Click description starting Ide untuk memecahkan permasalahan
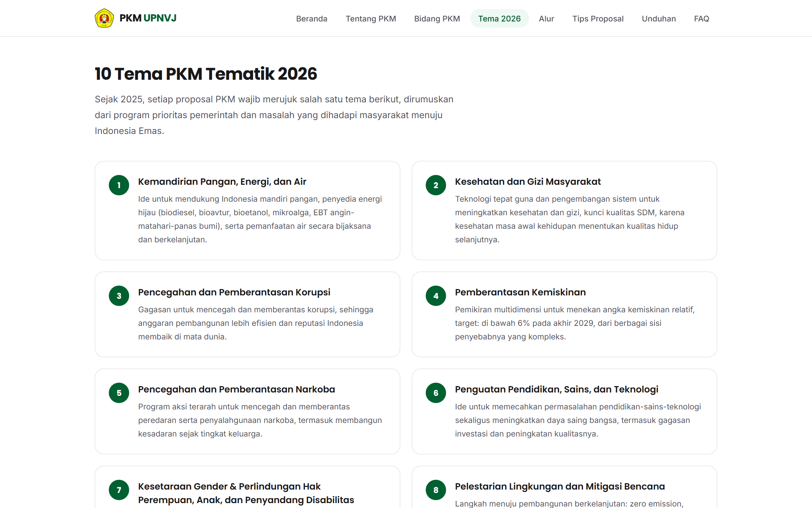This screenshot has height=508, width=812. point(578,420)
